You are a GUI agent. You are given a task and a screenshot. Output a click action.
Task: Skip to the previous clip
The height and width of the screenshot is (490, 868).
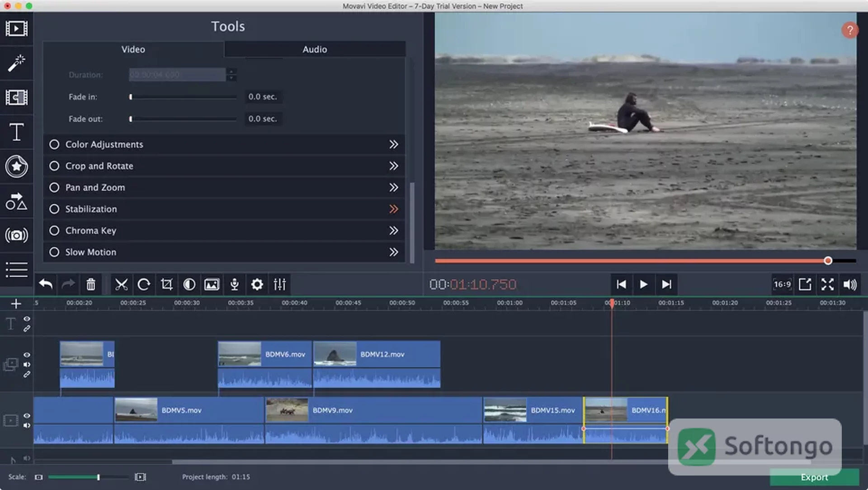point(622,284)
